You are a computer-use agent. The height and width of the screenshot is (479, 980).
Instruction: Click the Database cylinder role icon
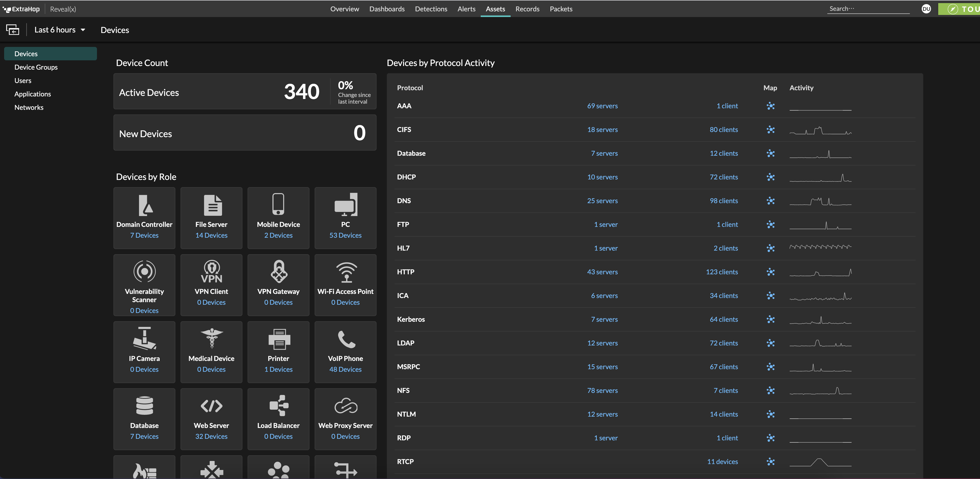point(145,406)
